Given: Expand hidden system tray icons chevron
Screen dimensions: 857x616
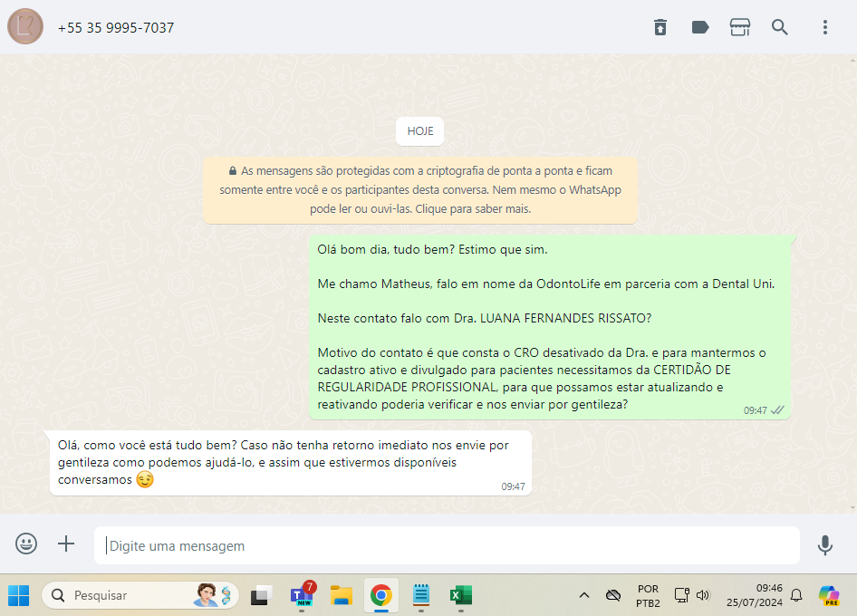Looking at the screenshot, I should point(583,595).
